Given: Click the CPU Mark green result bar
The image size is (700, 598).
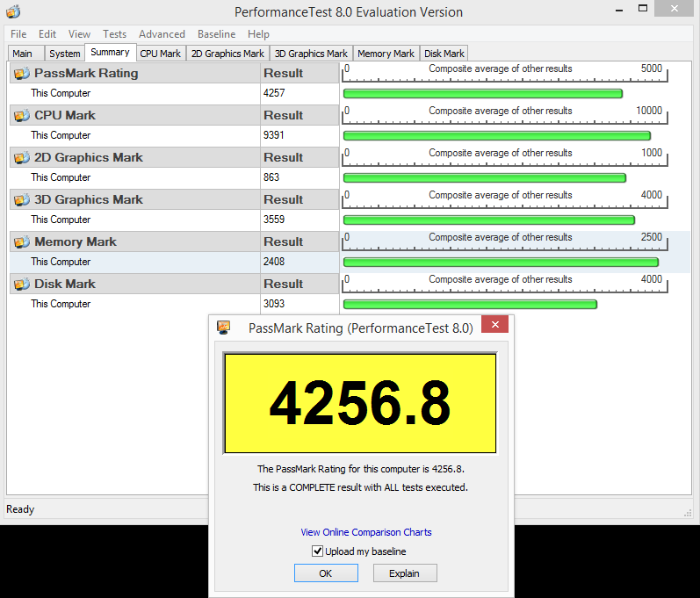Looking at the screenshot, I should pos(497,135).
